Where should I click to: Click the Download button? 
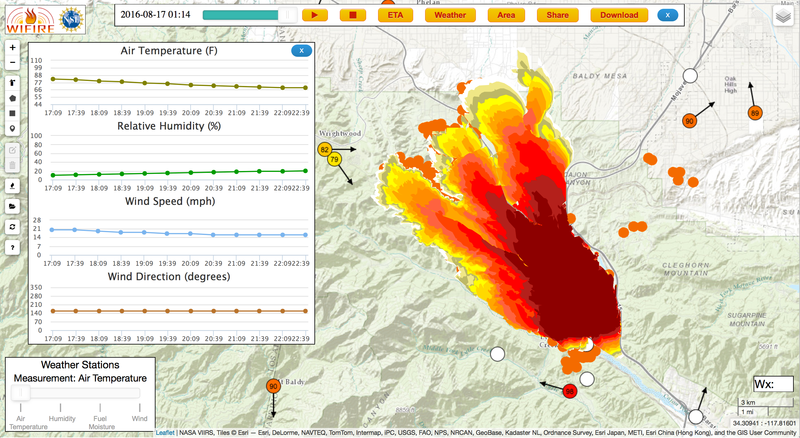tap(619, 15)
